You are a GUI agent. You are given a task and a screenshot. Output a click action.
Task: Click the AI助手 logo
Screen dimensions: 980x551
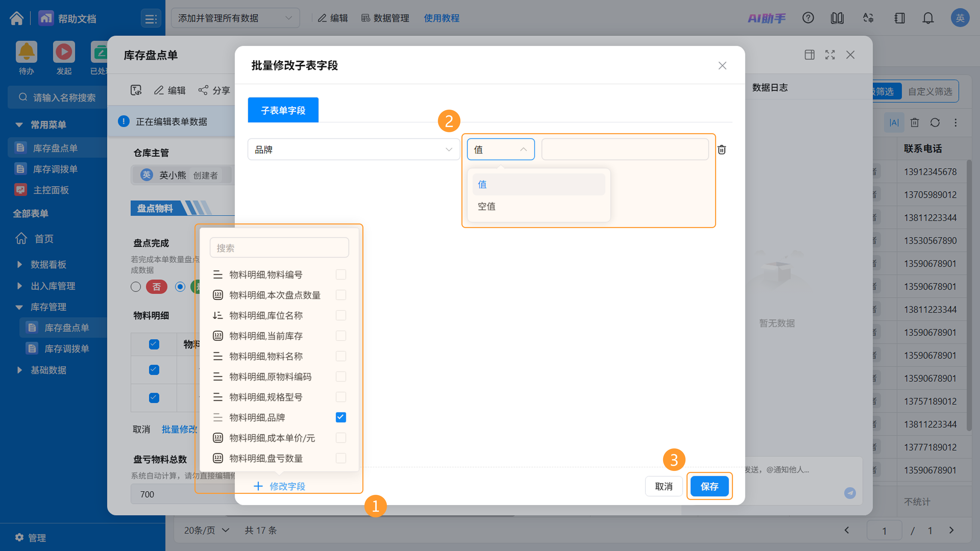pyautogui.click(x=766, y=18)
